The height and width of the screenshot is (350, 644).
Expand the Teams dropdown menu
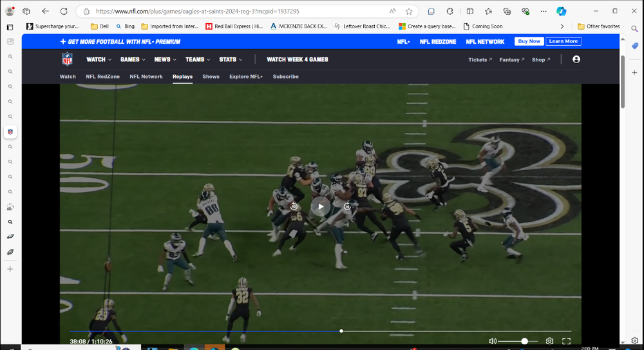[x=198, y=59]
